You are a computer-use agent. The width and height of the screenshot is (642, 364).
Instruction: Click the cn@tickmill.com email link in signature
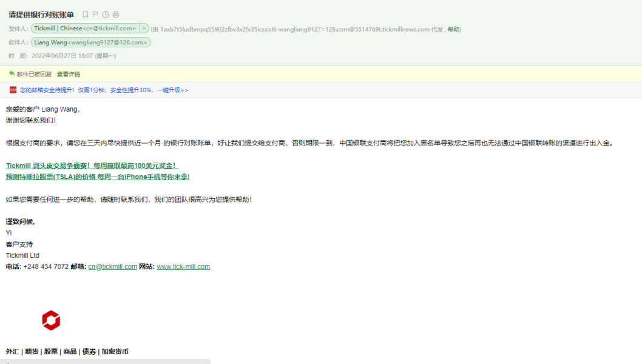[x=113, y=266]
